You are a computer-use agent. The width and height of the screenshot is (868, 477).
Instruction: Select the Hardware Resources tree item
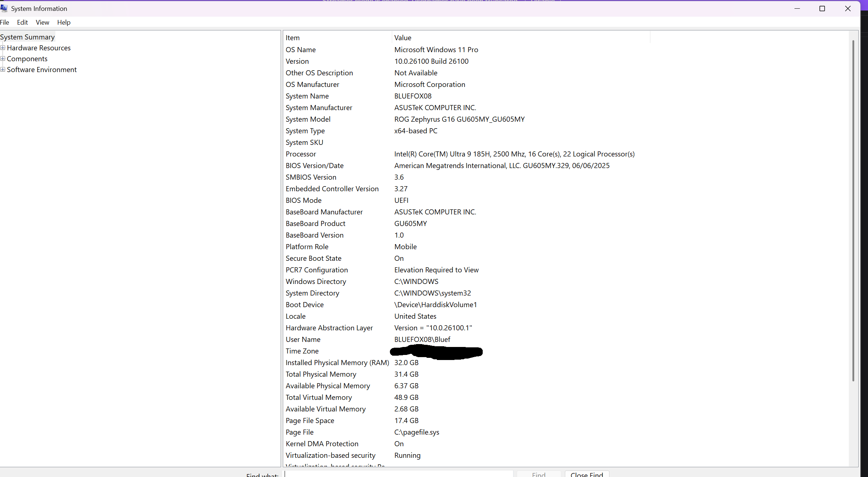pos(39,48)
